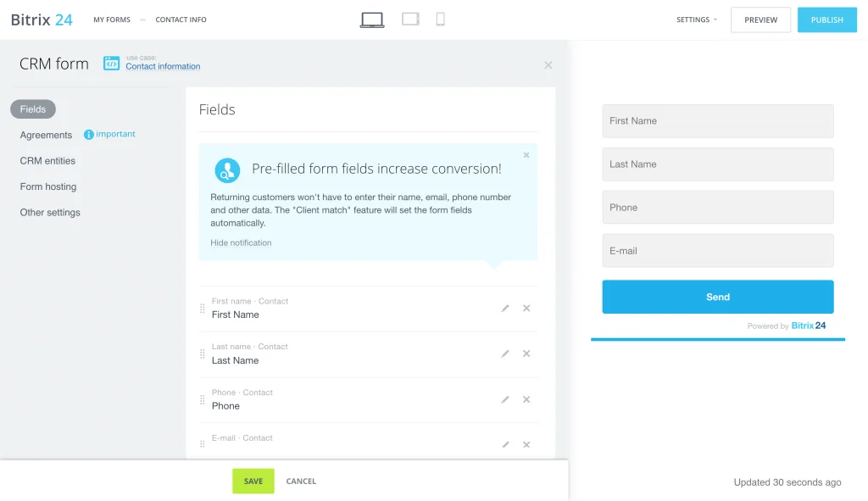Select the tablet preview device icon
Viewport: 868px width, 501px height.
pos(410,19)
